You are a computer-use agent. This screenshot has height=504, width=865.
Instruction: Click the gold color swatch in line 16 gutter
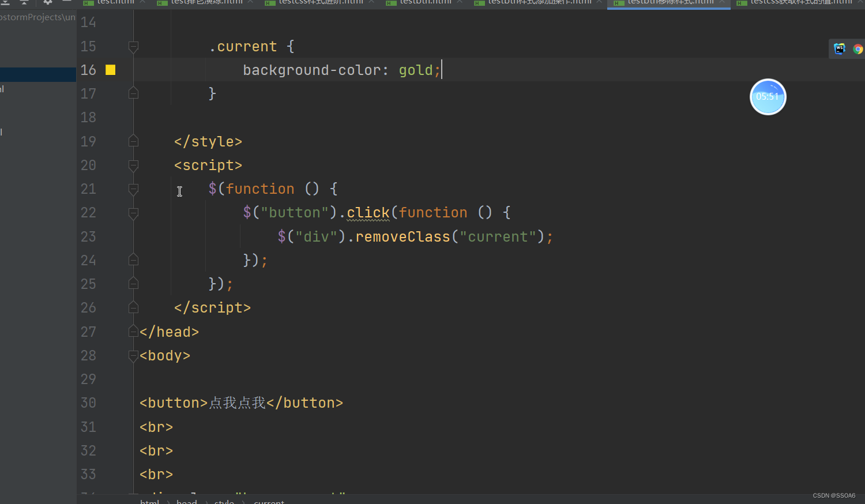(111, 70)
